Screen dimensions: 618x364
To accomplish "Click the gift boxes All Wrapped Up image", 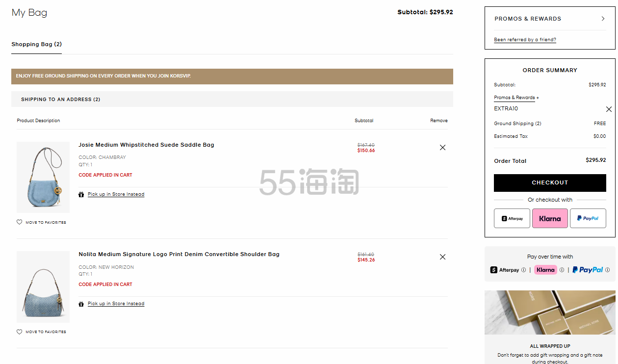I will 550,312.
